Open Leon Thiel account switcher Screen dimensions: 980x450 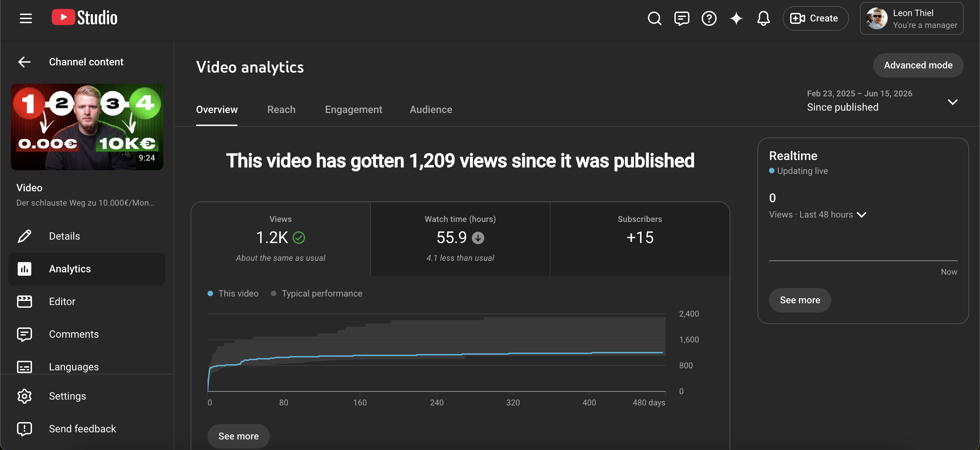[x=912, y=19]
